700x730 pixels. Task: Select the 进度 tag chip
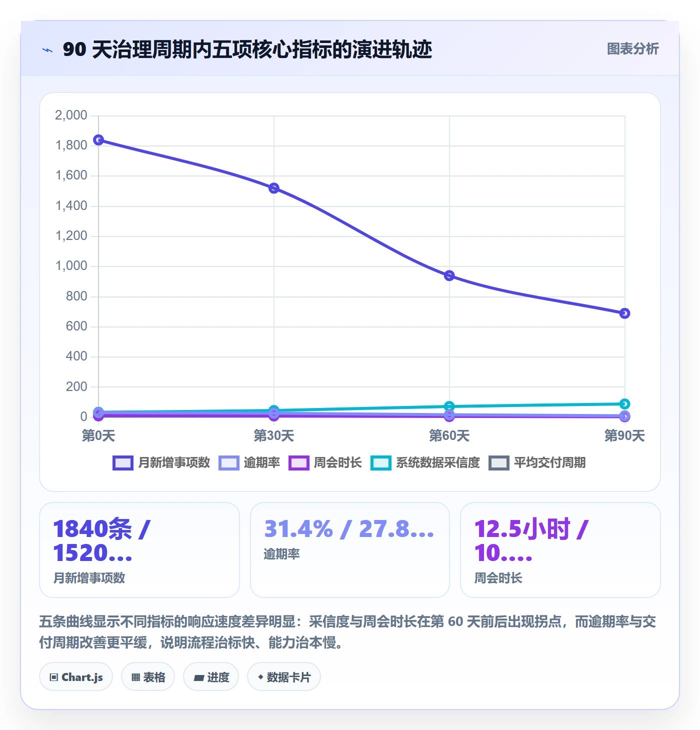point(211,677)
